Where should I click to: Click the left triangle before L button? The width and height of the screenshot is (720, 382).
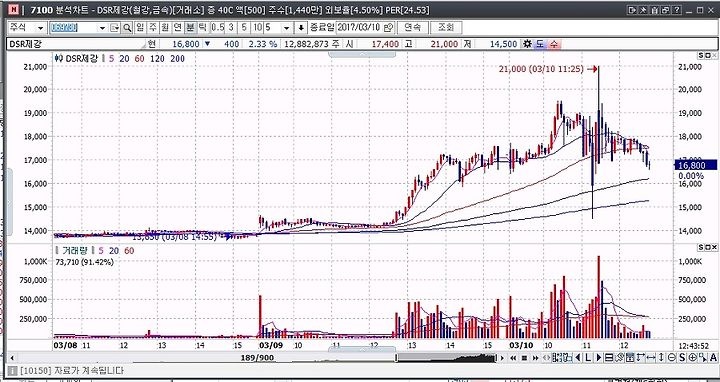(x=578, y=358)
